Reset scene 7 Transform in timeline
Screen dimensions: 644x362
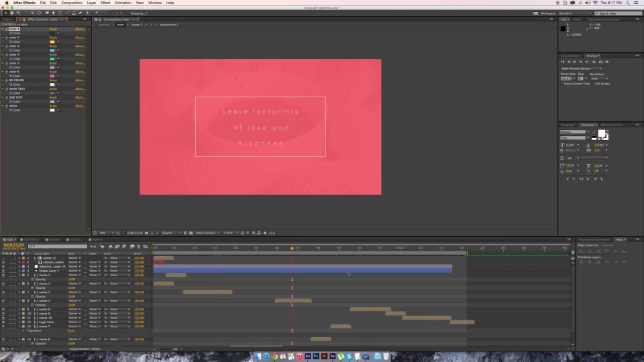(x=71, y=330)
